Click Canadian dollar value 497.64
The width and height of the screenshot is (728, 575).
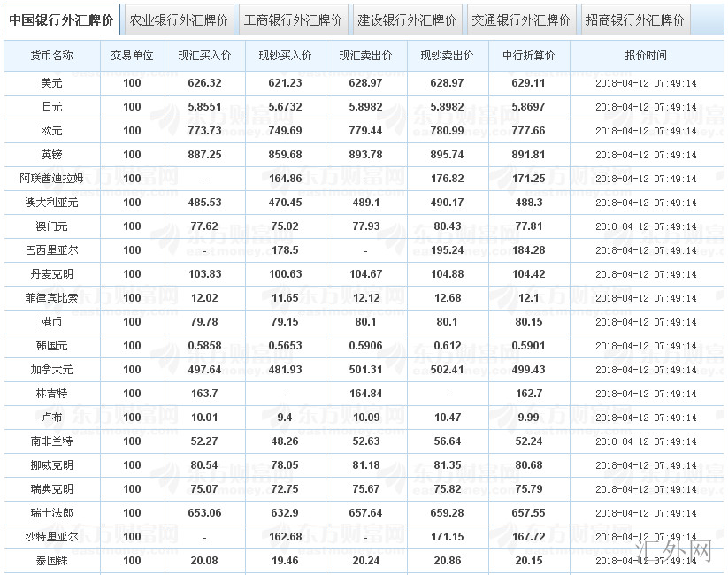coord(204,370)
